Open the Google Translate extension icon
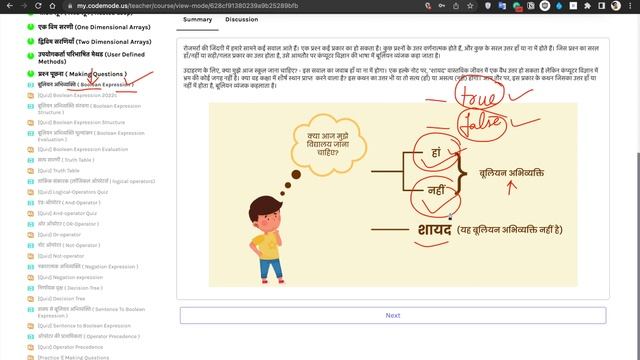 pyautogui.click(x=502, y=6)
